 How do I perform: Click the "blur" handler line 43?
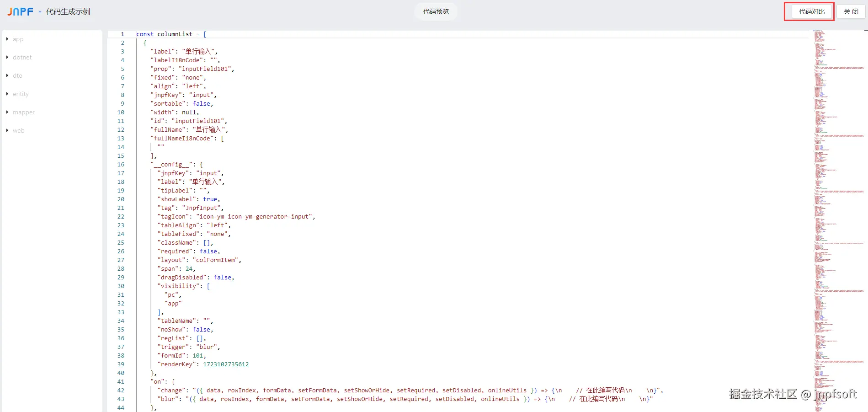405,399
